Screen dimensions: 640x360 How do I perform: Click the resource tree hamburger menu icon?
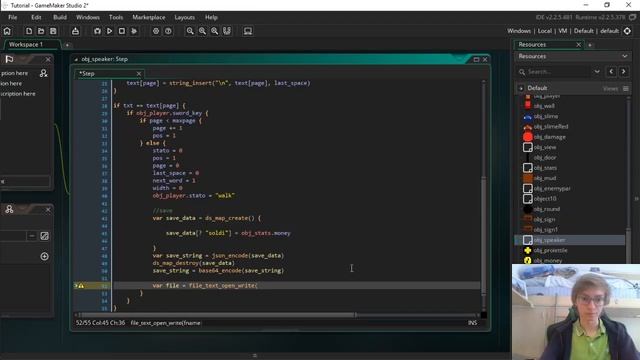tap(626, 88)
